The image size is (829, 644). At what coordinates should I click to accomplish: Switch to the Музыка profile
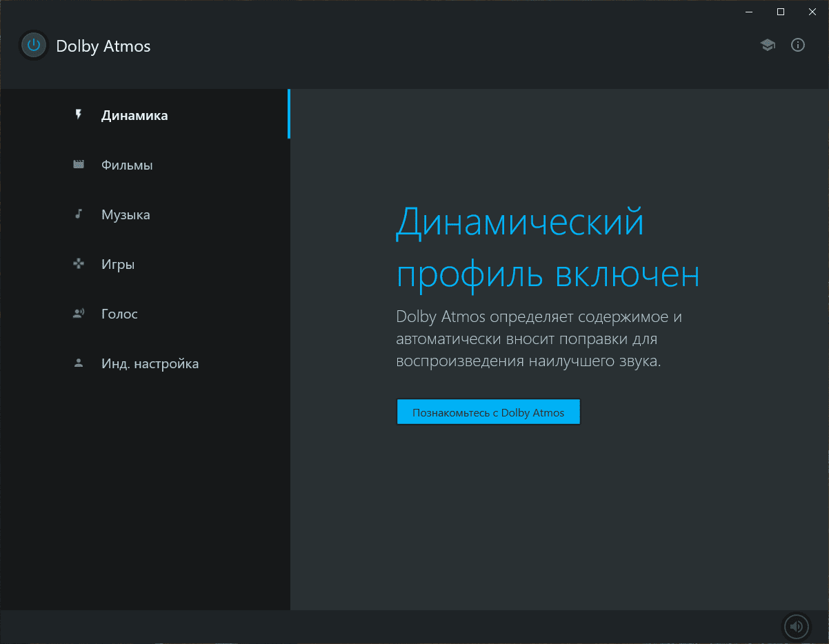tap(145, 214)
